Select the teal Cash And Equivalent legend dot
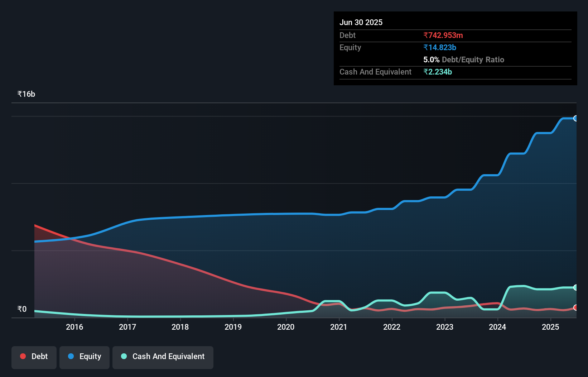The width and height of the screenshot is (588, 377). click(x=124, y=357)
